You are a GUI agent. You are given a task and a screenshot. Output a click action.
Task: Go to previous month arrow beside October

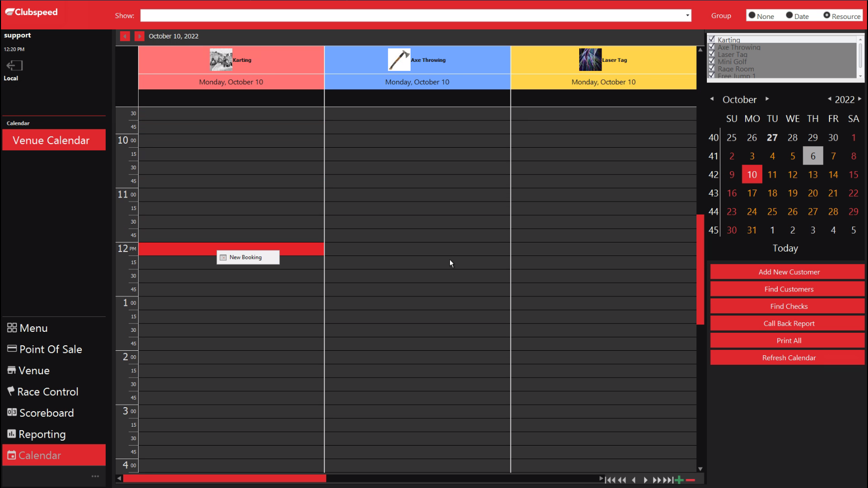712,99
